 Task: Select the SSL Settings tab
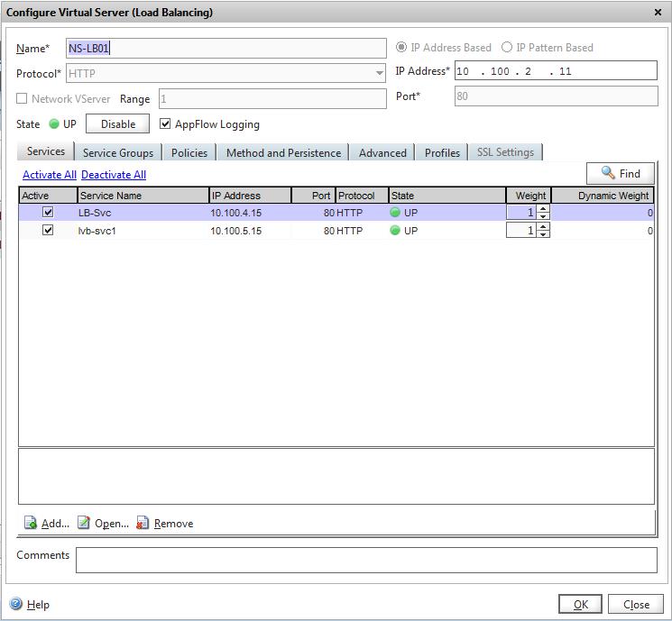(x=505, y=152)
